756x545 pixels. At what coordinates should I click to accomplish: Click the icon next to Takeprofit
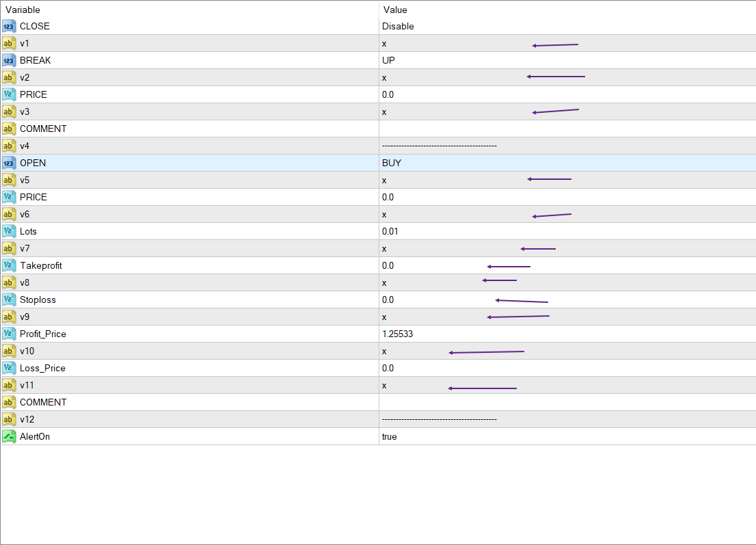coord(9,265)
